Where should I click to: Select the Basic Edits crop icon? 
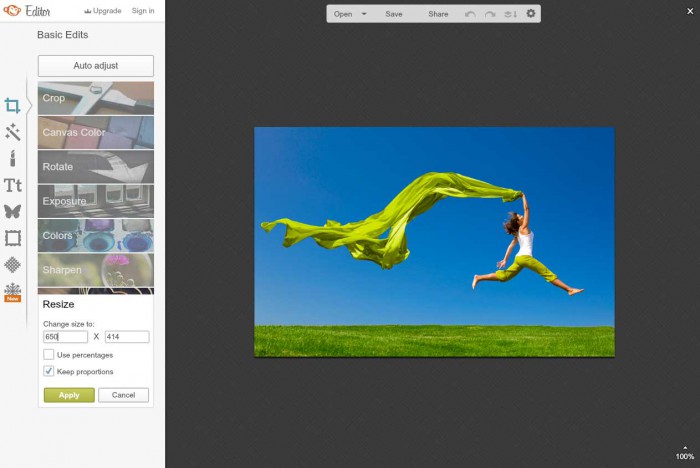[12, 105]
